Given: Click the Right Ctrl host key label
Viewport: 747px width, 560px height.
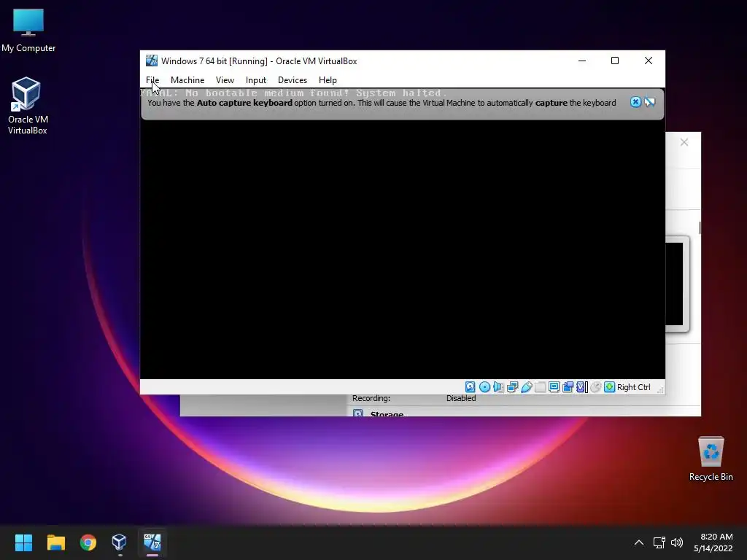Looking at the screenshot, I should pyautogui.click(x=634, y=387).
